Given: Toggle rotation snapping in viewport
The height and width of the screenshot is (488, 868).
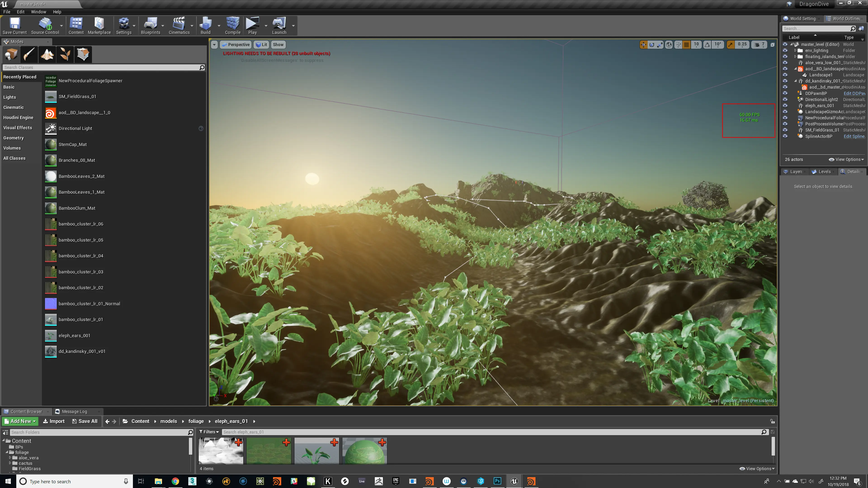Looking at the screenshot, I should (707, 45).
